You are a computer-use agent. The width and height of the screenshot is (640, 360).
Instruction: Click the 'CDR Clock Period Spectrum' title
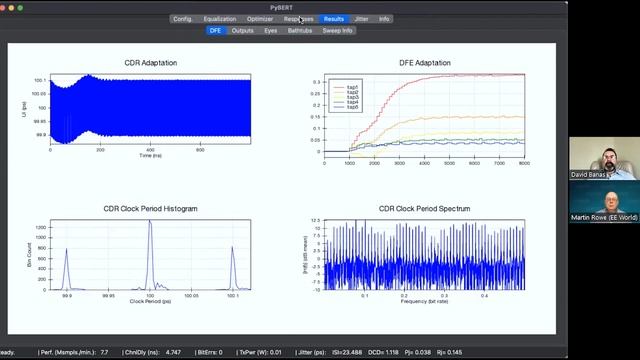point(424,209)
